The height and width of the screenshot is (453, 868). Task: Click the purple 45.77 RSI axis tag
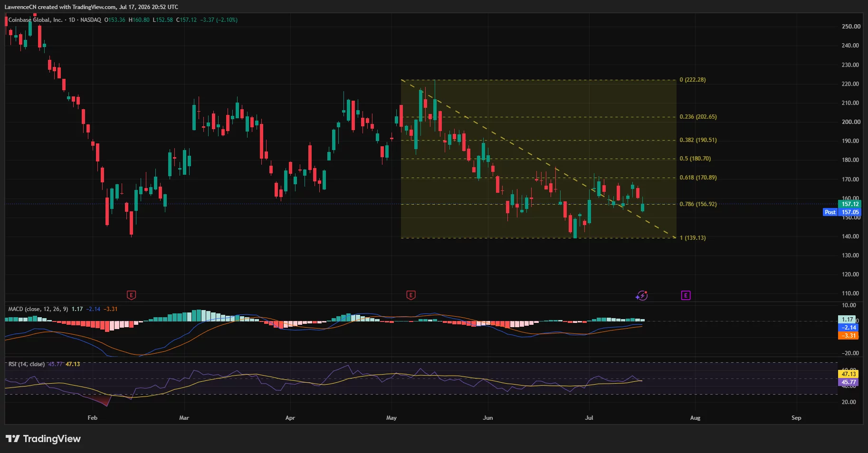[x=848, y=382]
